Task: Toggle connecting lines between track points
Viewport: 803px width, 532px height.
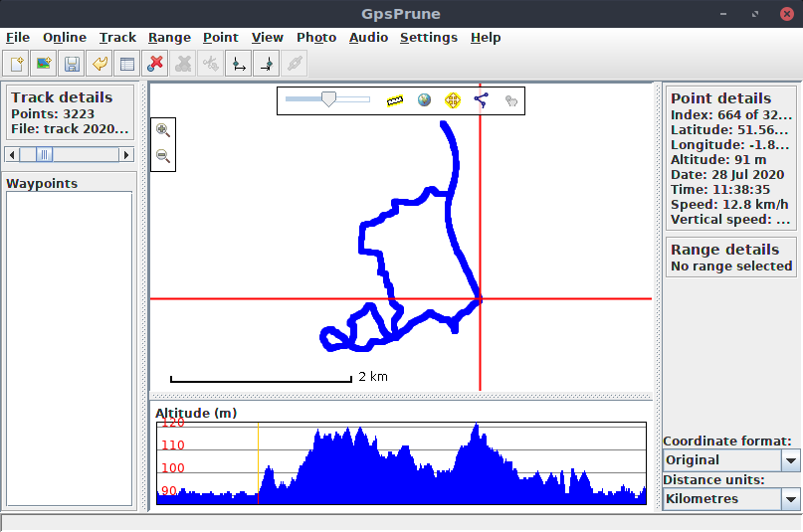Action: [x=482, y=100]
